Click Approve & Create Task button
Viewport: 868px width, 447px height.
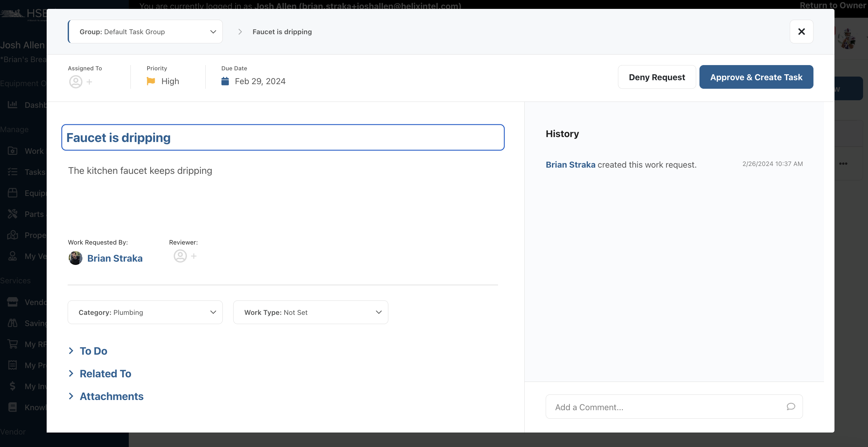point(756,77)
